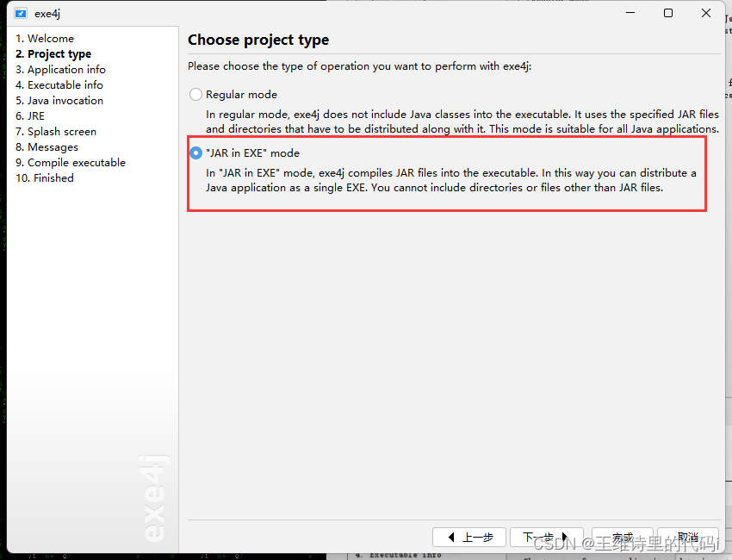
Task: Click the 取消 (cancel) button
Action: tap(688, 537)
